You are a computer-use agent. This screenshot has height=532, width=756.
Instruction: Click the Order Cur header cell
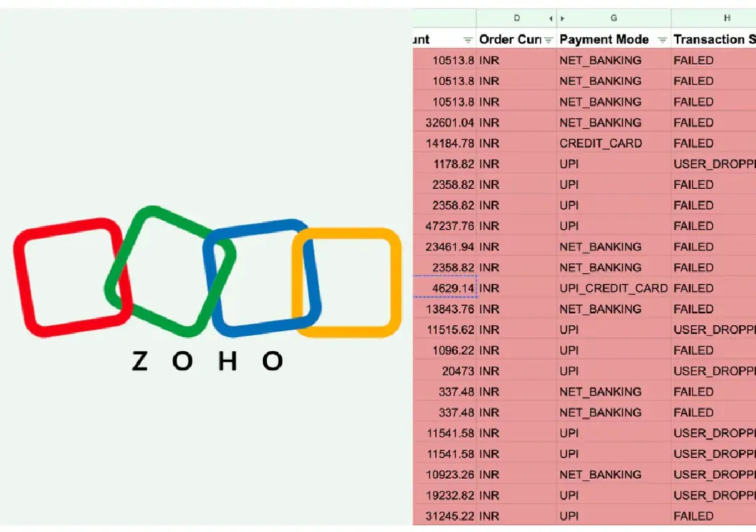tap(516, 39)
